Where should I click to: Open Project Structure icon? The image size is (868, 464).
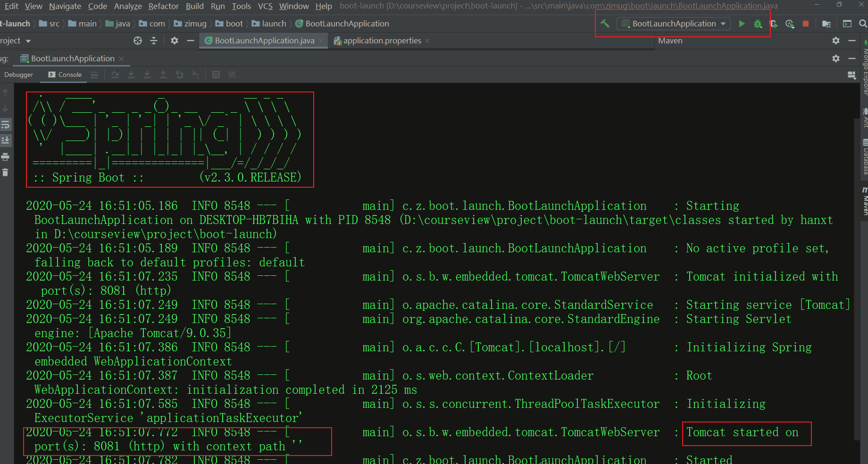coord(826,24)
